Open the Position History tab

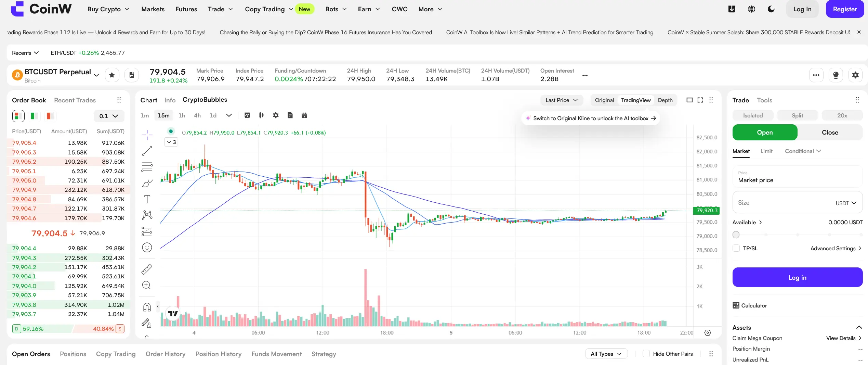pos(218,354)
